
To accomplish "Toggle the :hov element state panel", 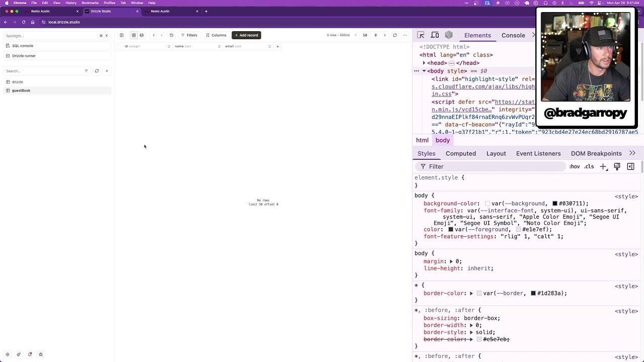I will 574,166.
